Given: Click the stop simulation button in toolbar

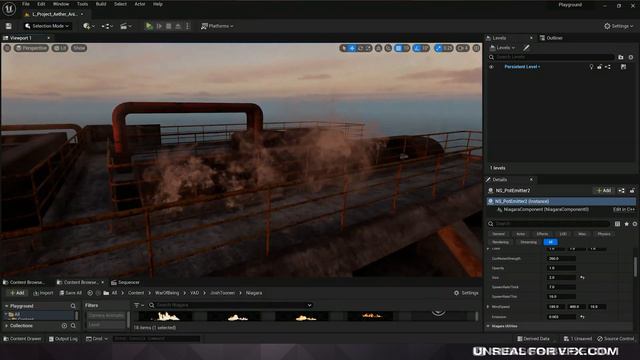Looking at the screenshot, I should (x=169, y=26).
